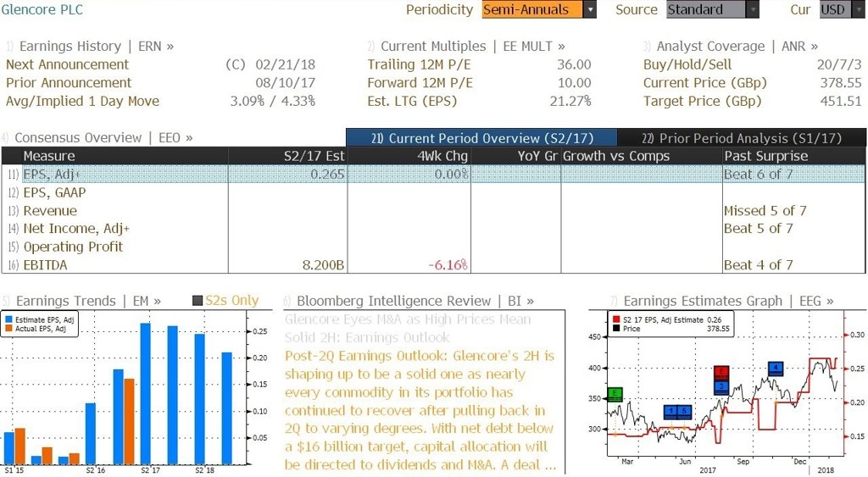Image resolution: width=868 pixels, height=477 pixels.
Task: Click orange Actual EPS legend swatch
Action: (8, 329)
